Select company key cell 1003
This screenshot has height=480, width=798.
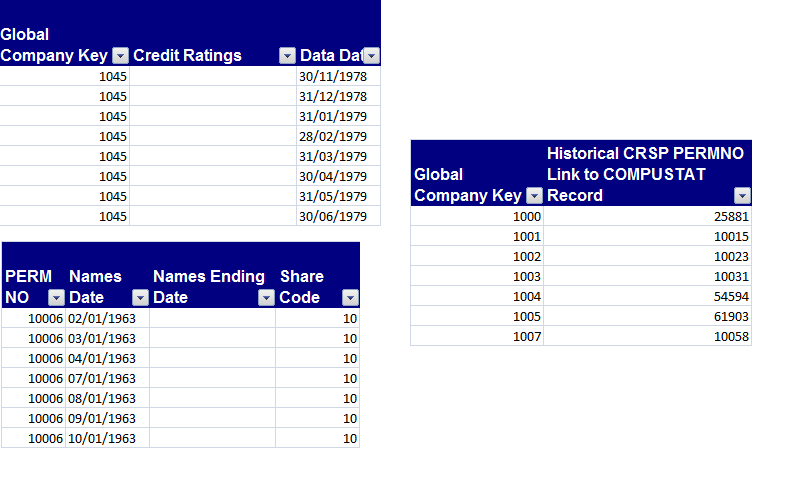[477, 276]
